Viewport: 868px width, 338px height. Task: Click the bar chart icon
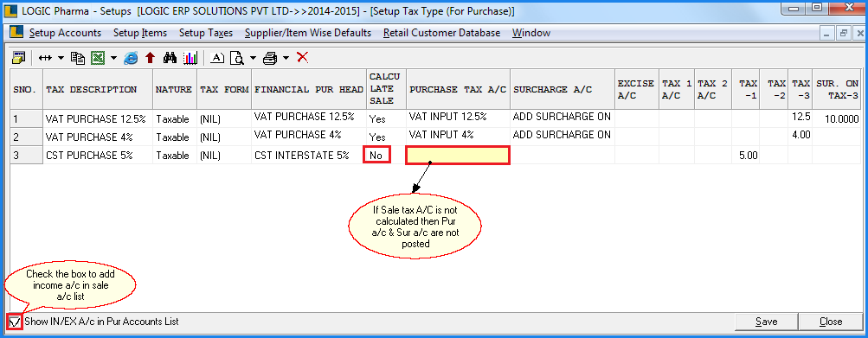190,58
